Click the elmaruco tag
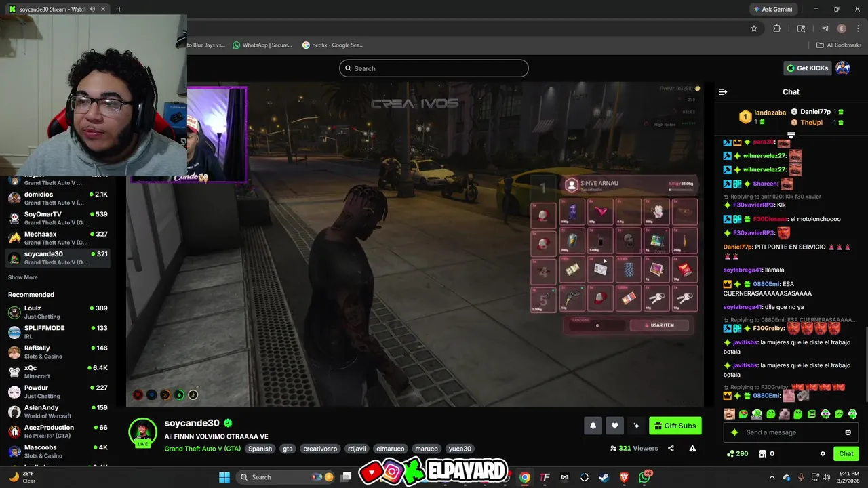 pos(391,449)
